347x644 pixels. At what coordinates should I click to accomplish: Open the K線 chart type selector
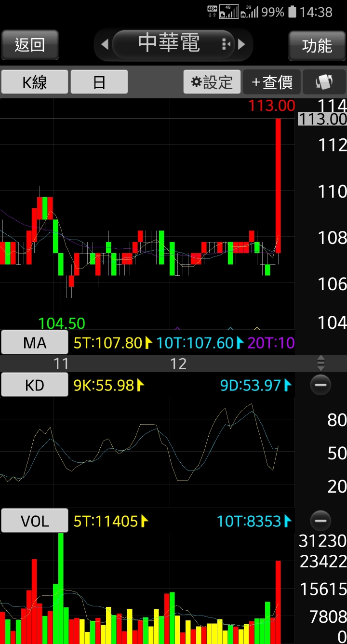point(35,82)
